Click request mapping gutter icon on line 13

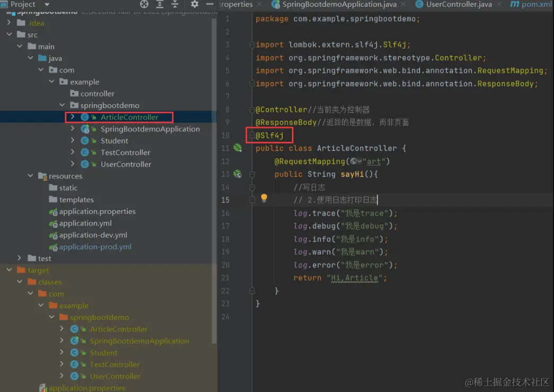pyautogui.click(x=238, y=174)
